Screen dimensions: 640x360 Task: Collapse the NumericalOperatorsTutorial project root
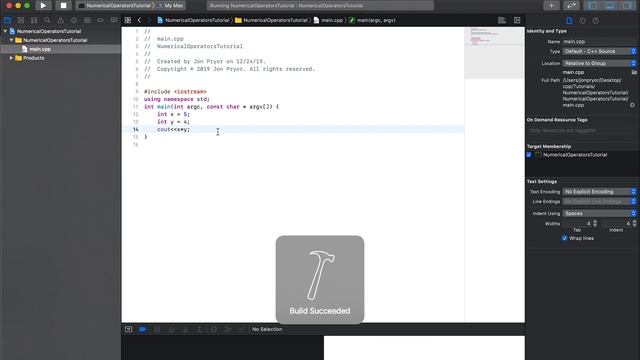[5, 31]
